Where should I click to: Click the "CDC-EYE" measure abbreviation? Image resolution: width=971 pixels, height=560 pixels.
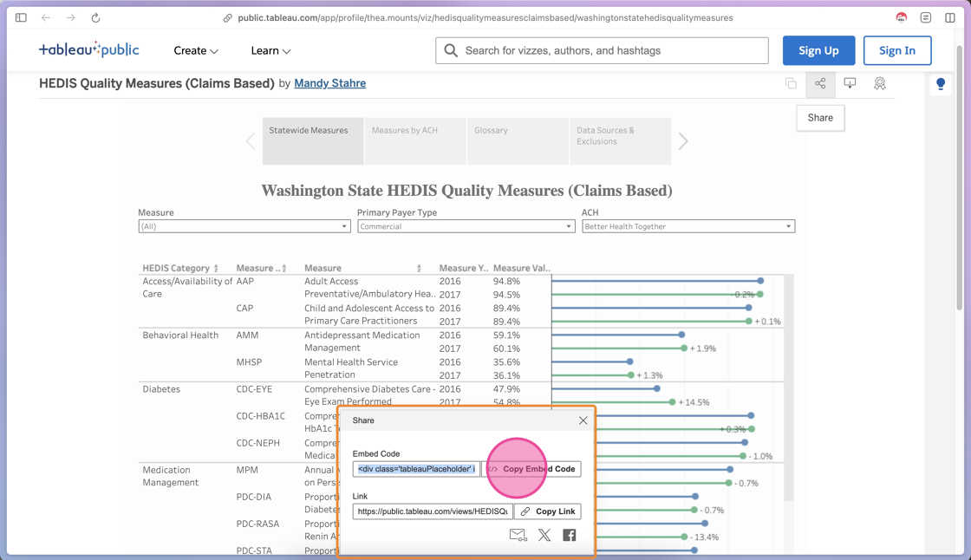click(x=254, y=389)
